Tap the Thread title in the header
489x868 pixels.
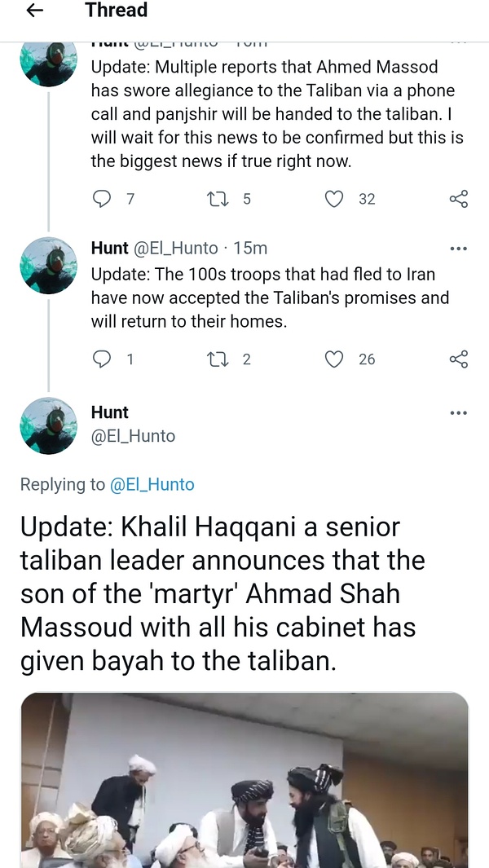(x=116, y=11)
